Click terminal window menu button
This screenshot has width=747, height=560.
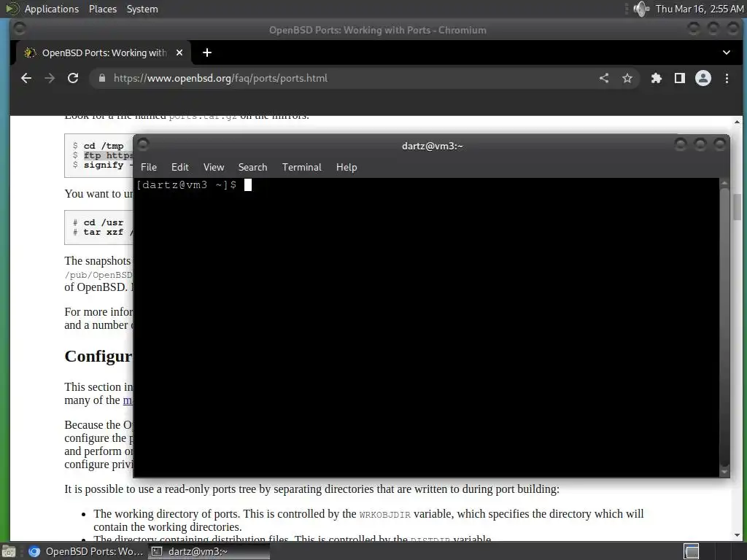click(143, 144)
